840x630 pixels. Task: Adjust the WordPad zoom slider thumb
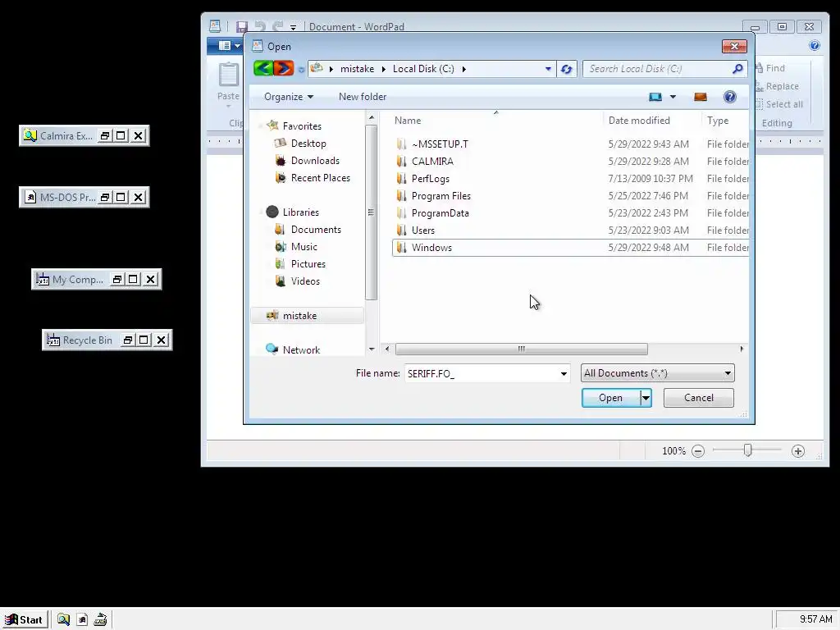click(748, 450)
